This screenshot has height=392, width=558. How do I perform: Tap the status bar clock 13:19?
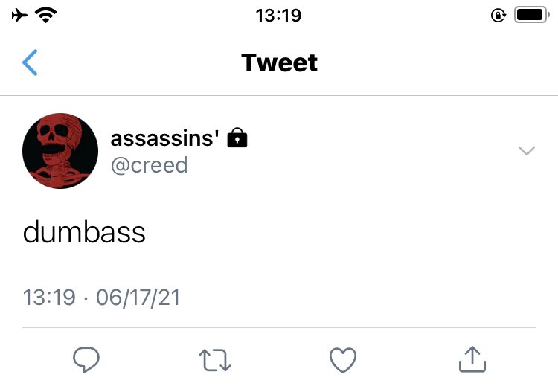click(x=278, y=16)
